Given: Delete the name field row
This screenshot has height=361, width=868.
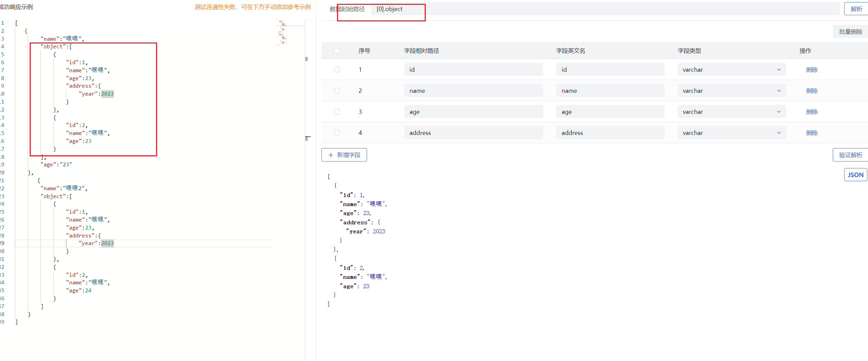Looking at the screenshot, I should click(812, 91).
